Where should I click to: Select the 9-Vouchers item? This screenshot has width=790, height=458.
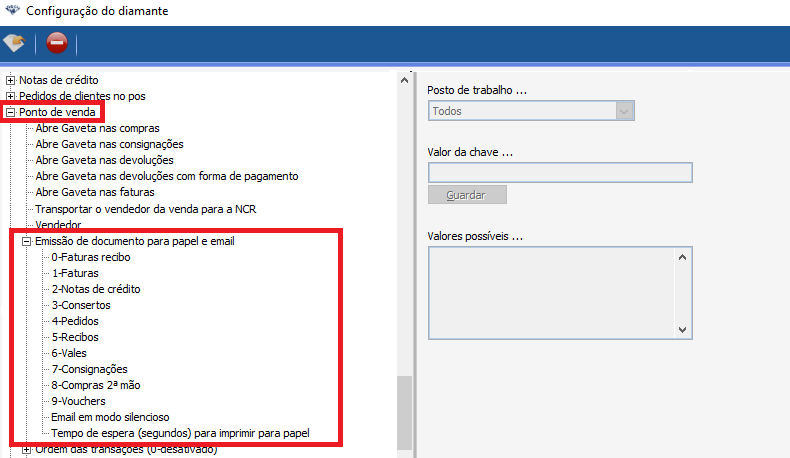tap(78, 401)
